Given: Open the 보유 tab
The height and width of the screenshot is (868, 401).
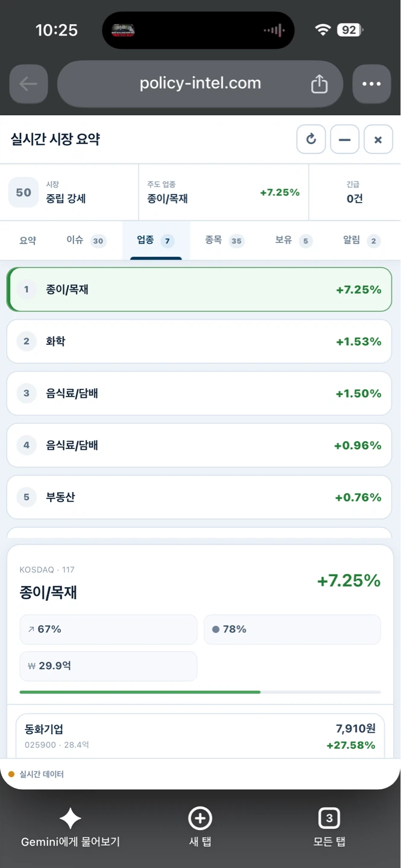Looking at the screenshot, I should 293,241.
